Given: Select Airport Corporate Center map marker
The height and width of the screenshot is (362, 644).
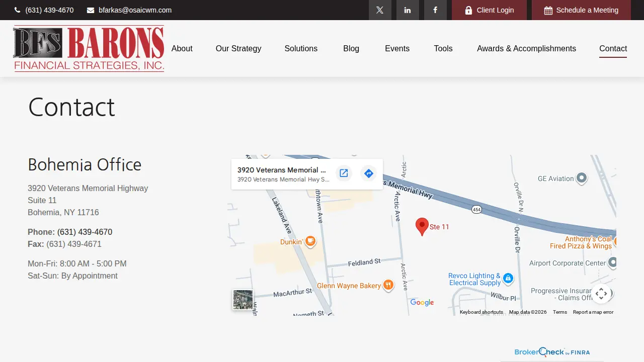Looking at the screenshot, I should coord(612,262).
